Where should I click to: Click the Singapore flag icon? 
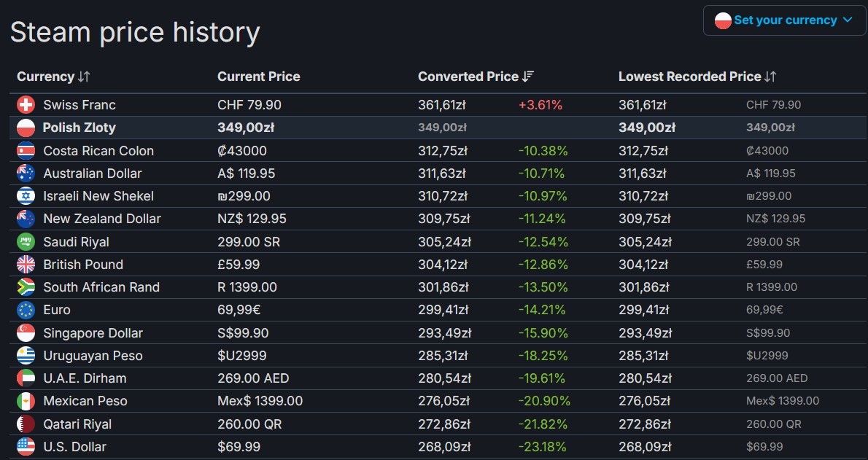(x=26, y=332)
